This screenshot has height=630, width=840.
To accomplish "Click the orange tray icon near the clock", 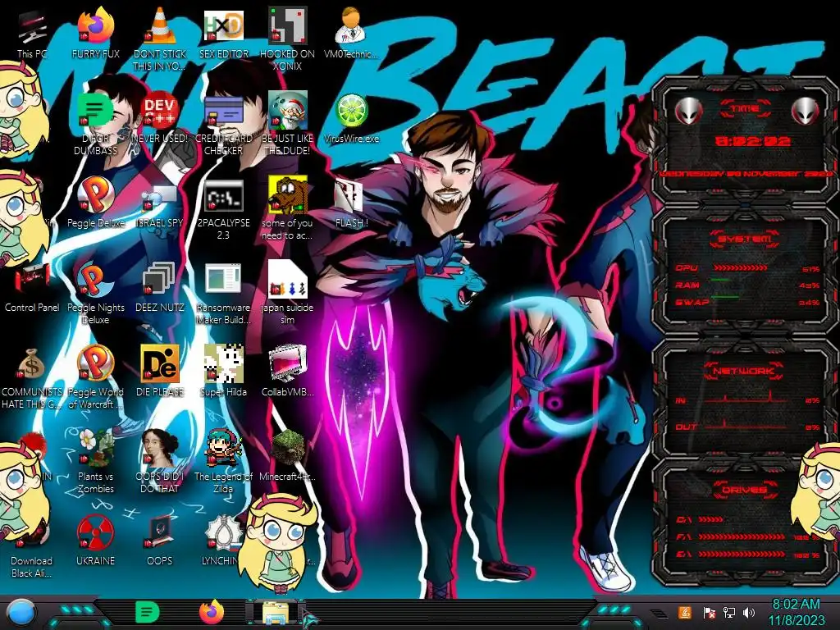I will [x=684, y=612].
